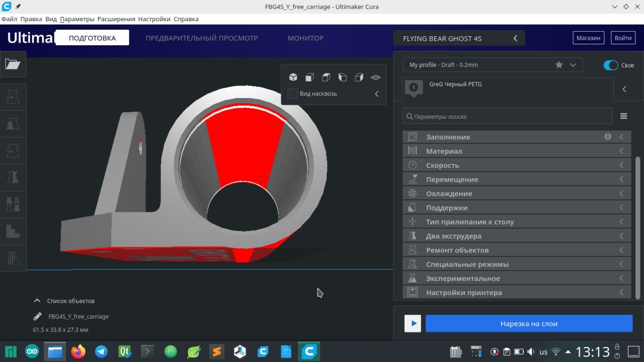644x362 pixels.
Task: Open the Магазин marketplace button
Action: [x=588, y=38]
